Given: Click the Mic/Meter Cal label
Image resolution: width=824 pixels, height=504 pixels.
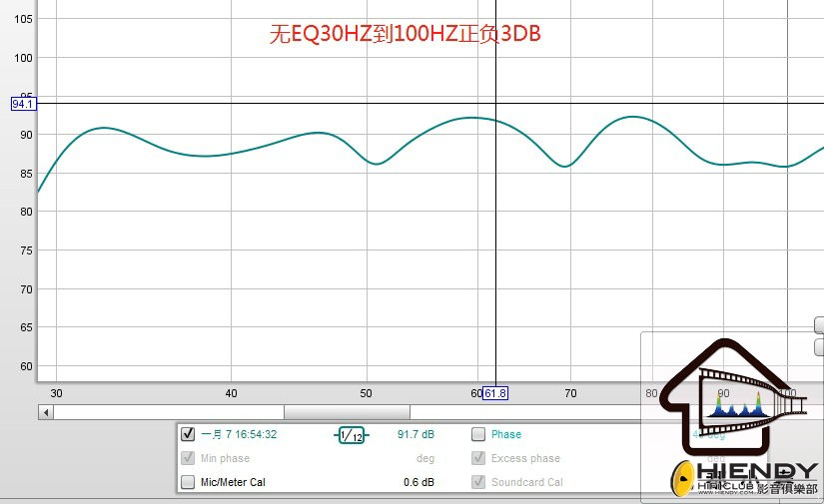Looking at the screenshot, I should tap(233, 482).
